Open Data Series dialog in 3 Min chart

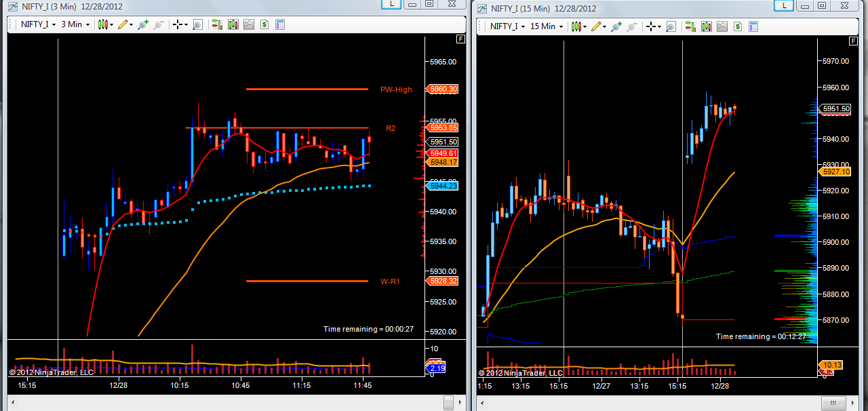(x=233, y=24)
